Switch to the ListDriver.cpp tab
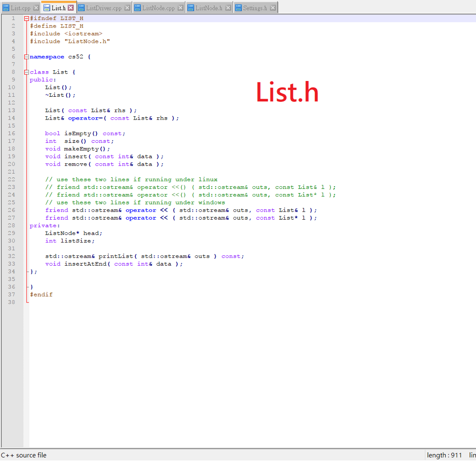Screen dimensions: 476x463 103,7
